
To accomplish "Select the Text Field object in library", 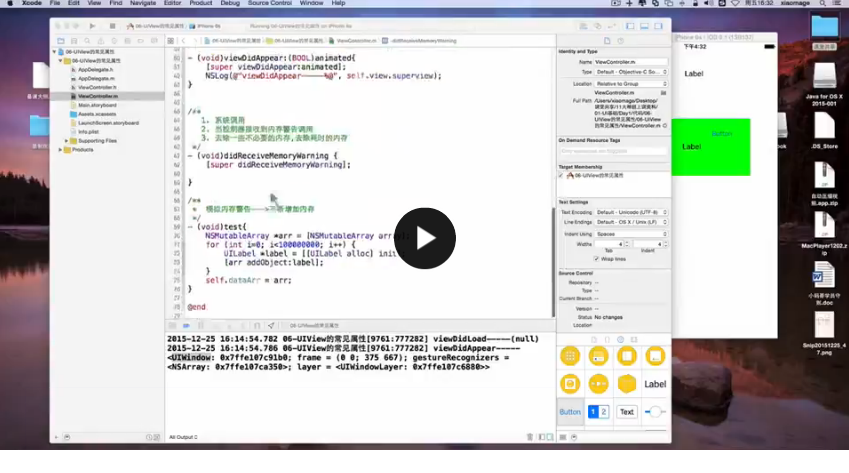I will click(626, 412).
